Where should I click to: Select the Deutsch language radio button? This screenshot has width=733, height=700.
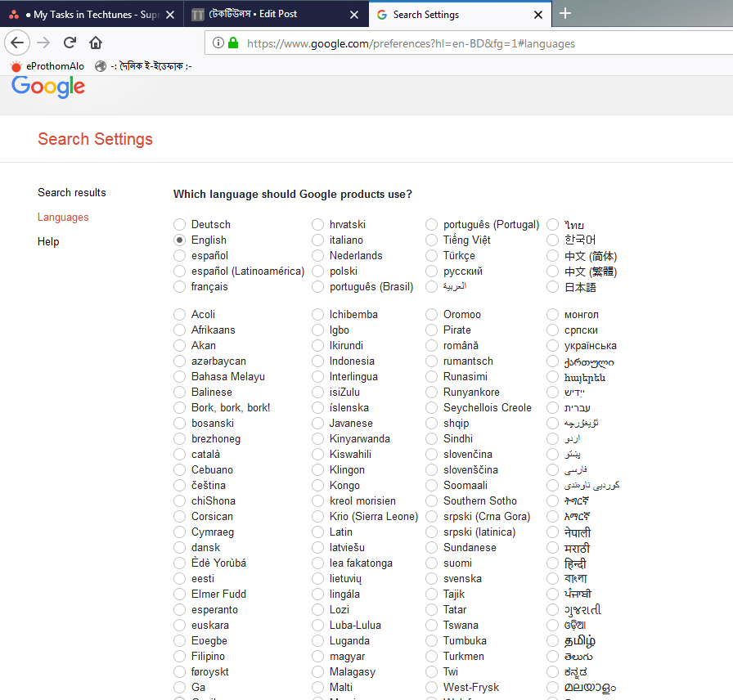coord(179,224)
